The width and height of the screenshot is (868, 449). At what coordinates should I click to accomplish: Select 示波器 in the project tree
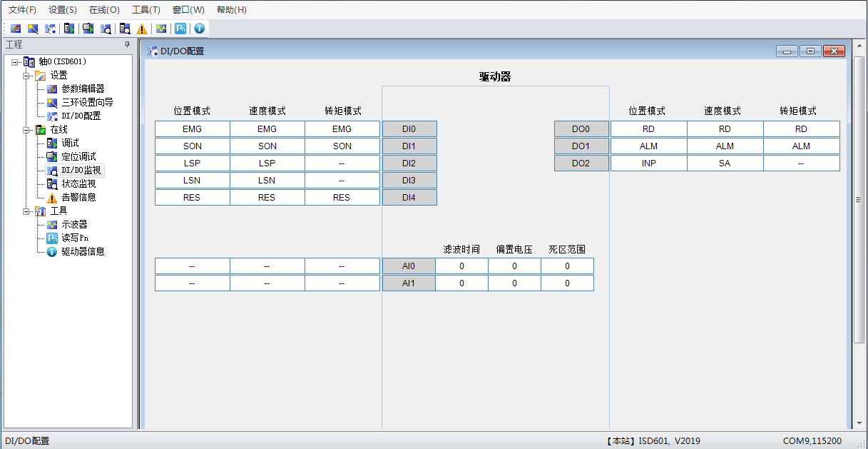74,224
